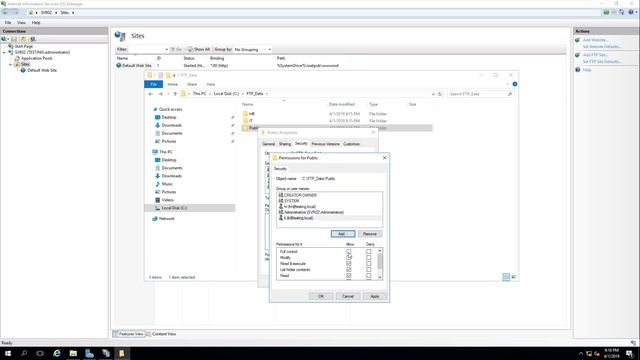Click Explorer up-one-level arrow

(x=175, y=94)
